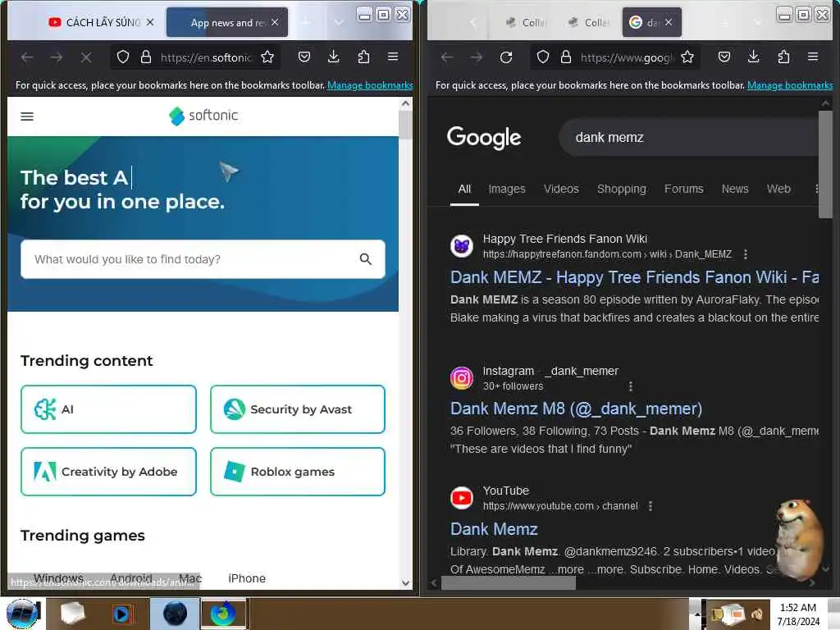
Task: Click Manage bookmarks in Softonic window
Action: (x=370, y=85)
